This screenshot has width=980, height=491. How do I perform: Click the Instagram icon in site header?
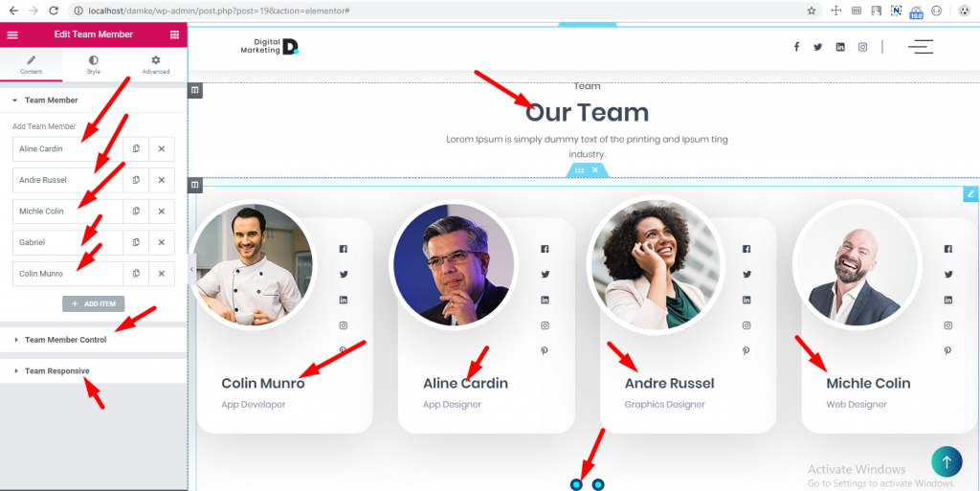click(x=862, y=47)
